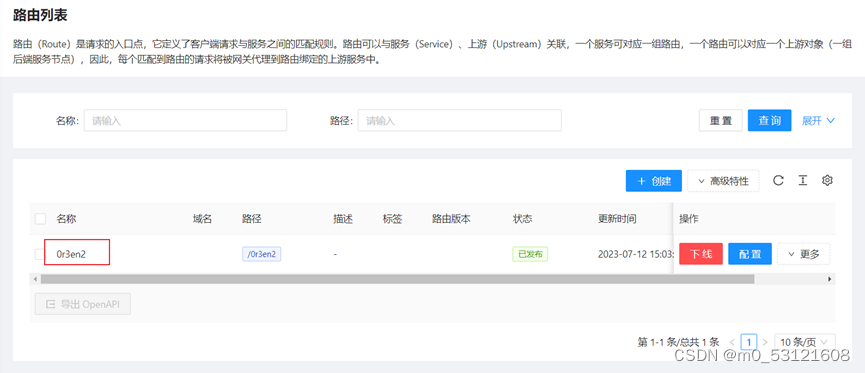Click the 路由版本 column header

451,219
